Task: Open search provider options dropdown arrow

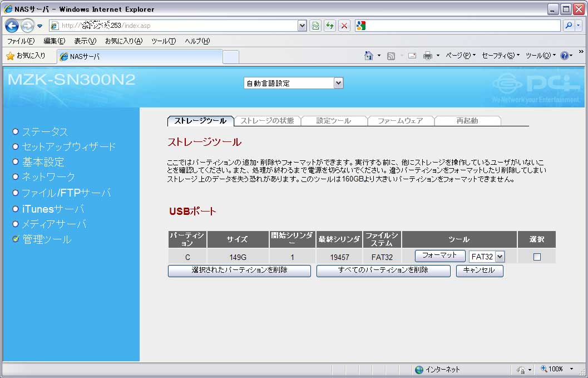Action: (x=578, y=26)
